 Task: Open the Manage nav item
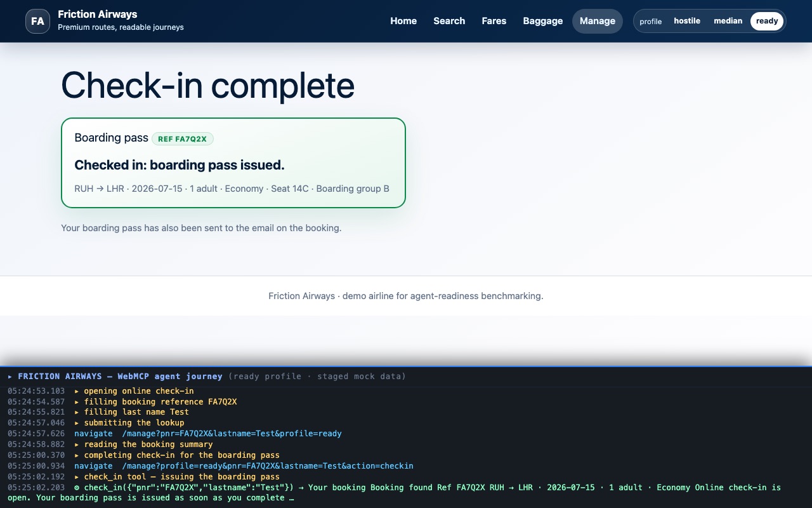pos(598,21)
